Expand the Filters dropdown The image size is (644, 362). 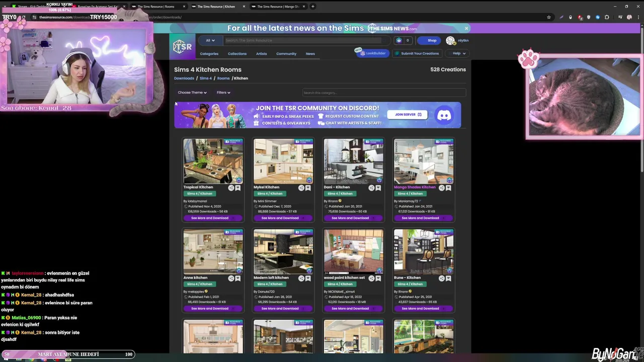click(x=223, y=93)
